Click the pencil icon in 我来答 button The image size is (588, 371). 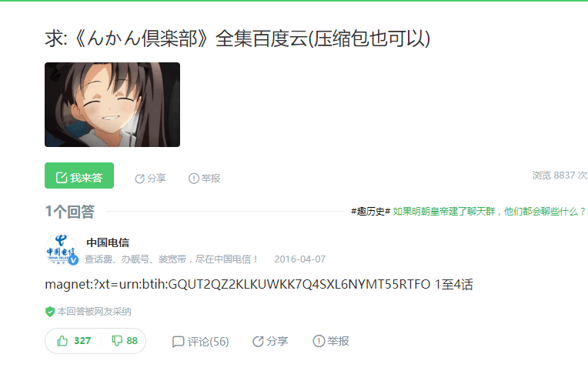tap(62, 178)
